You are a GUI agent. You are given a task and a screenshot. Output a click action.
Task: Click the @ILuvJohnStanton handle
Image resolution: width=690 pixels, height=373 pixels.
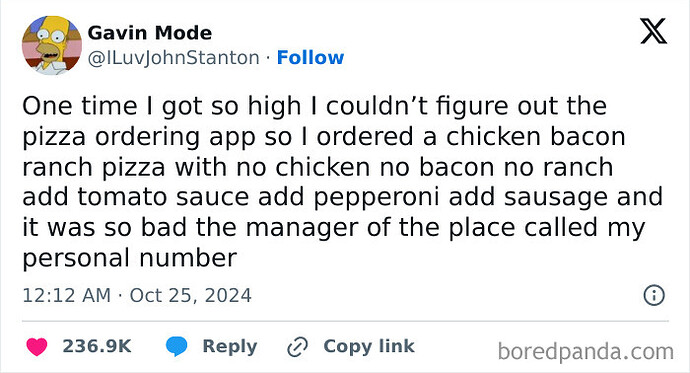[x=174, y=58]
